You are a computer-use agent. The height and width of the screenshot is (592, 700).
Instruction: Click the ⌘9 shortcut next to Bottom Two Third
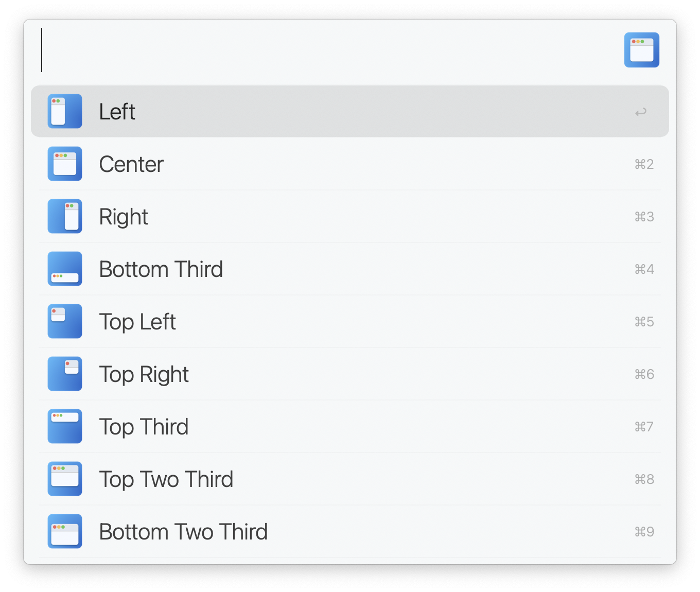[644, 531]
